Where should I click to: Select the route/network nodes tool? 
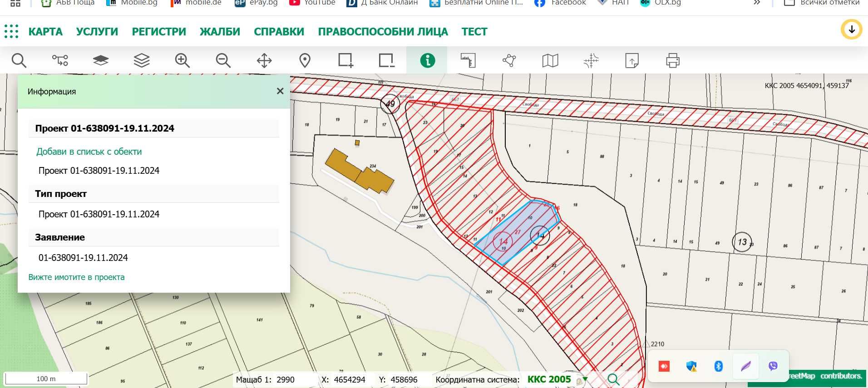[60, 60]
